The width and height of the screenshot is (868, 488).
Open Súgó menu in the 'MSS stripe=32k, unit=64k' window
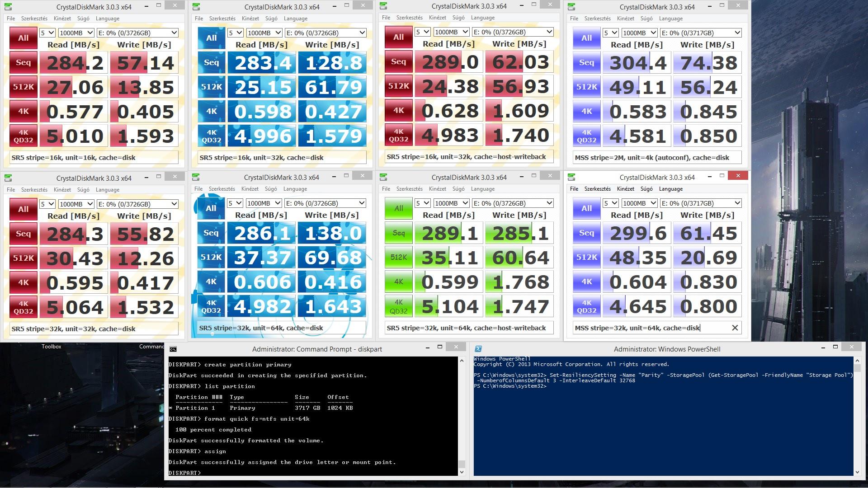coord(646,189)
